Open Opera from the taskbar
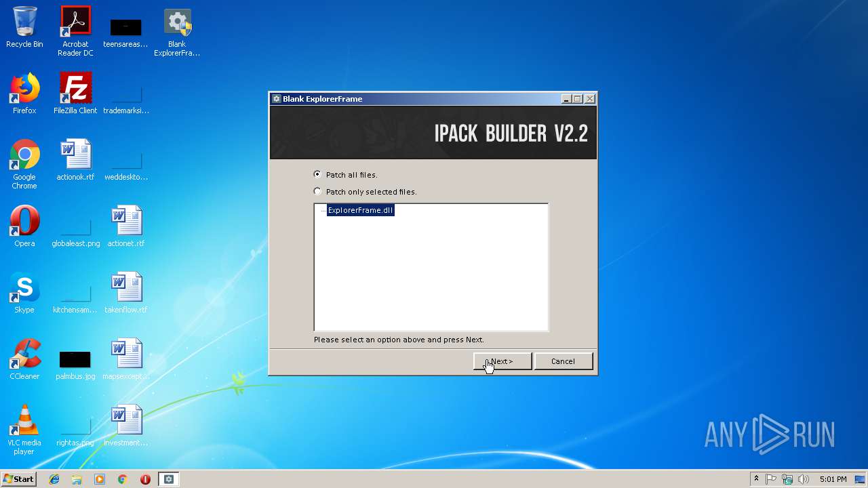 [x=145, y=479]
